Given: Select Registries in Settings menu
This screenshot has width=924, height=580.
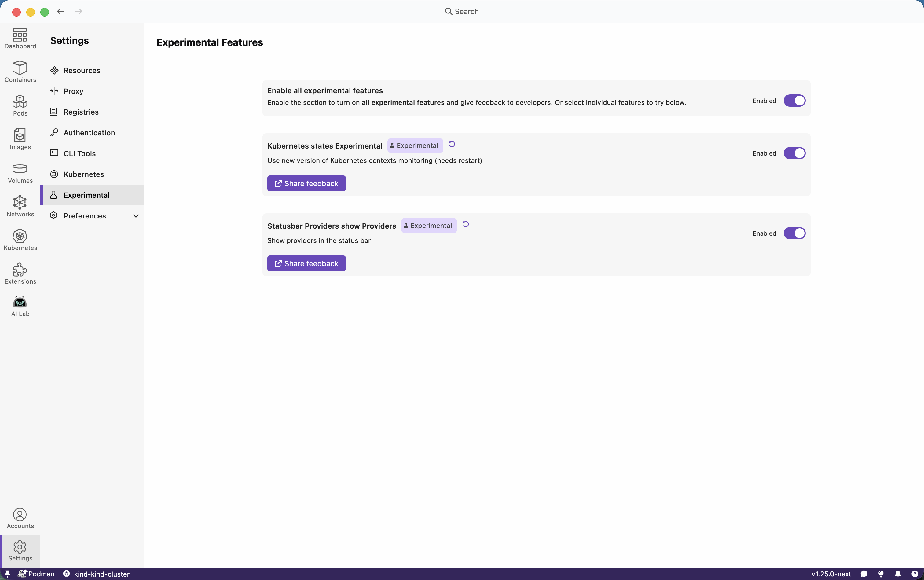Looking at the screenshot, I should point(81,112).
